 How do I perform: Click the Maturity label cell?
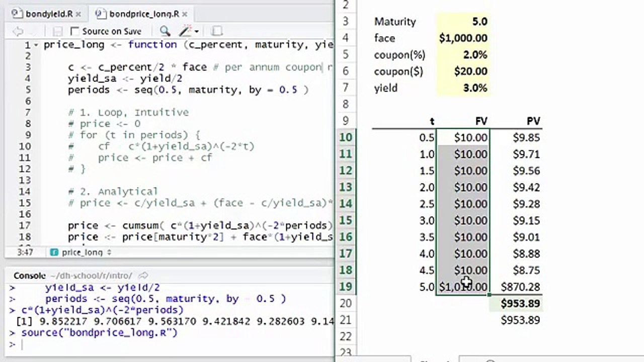[395, 22]
